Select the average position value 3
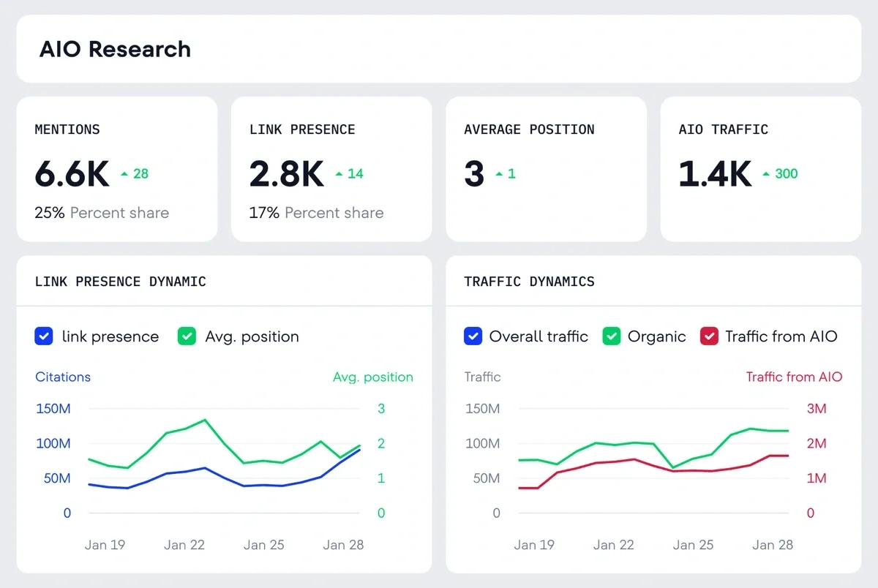The image size is (878, 588). (474, 174)
